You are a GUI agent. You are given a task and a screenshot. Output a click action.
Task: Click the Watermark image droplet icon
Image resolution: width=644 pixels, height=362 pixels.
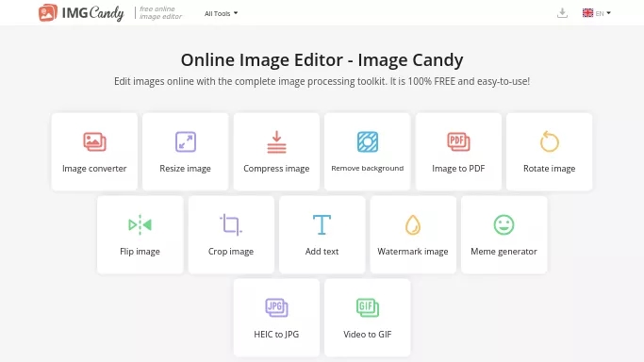(x=413, y=224)
